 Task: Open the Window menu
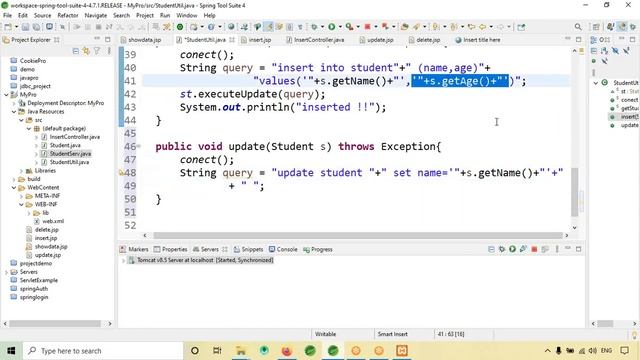(x=187, y=16)
